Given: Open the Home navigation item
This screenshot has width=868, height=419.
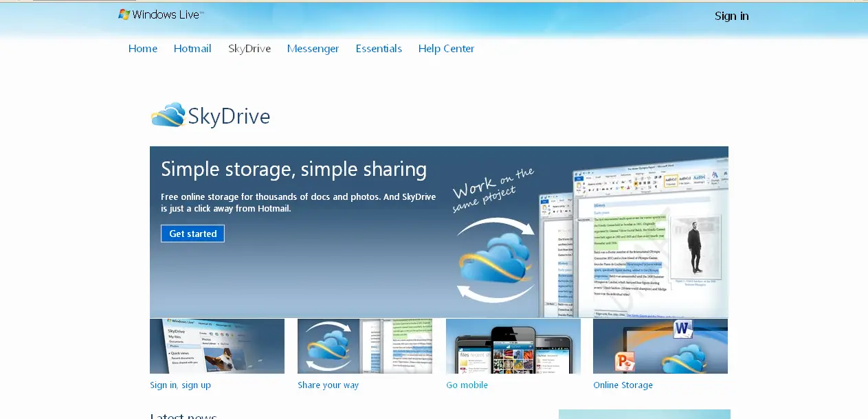Looking at the screenshot, I should tap(143, 49).
